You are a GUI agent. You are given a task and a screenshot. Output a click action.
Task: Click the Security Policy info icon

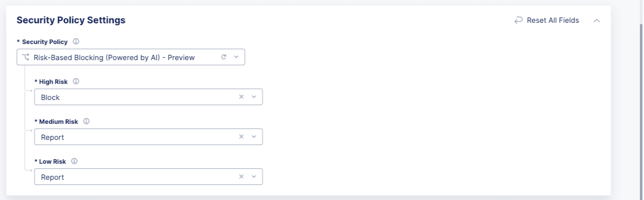tap(76, 41)
